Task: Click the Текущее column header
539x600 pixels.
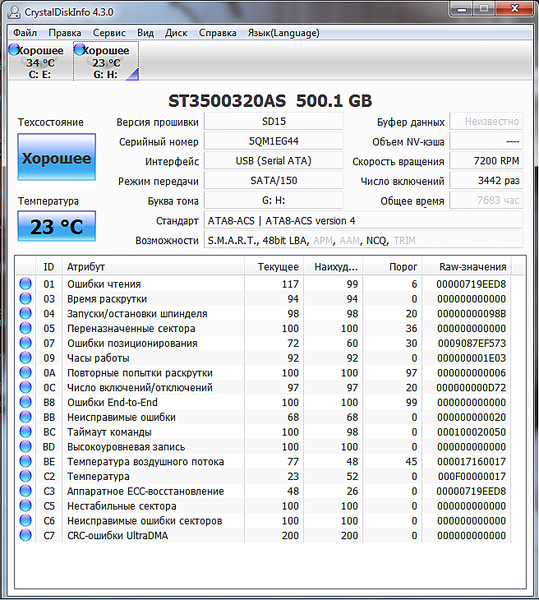Action: click(274, 267)
